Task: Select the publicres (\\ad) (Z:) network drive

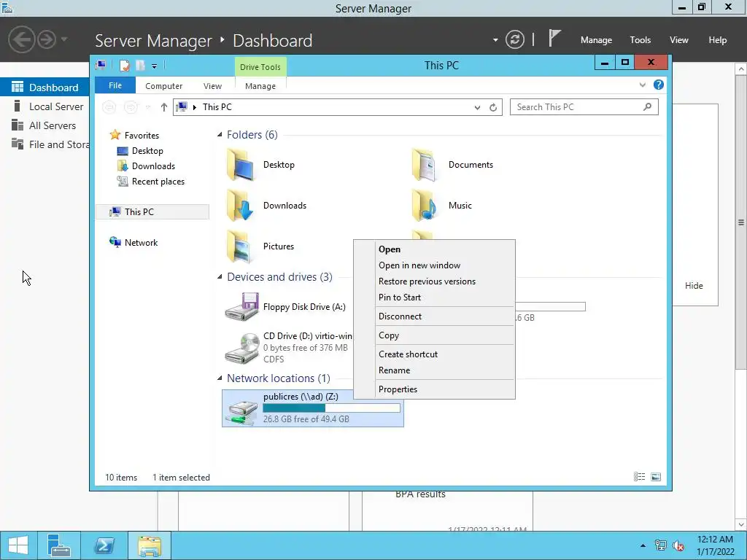Action: point(313,408)
